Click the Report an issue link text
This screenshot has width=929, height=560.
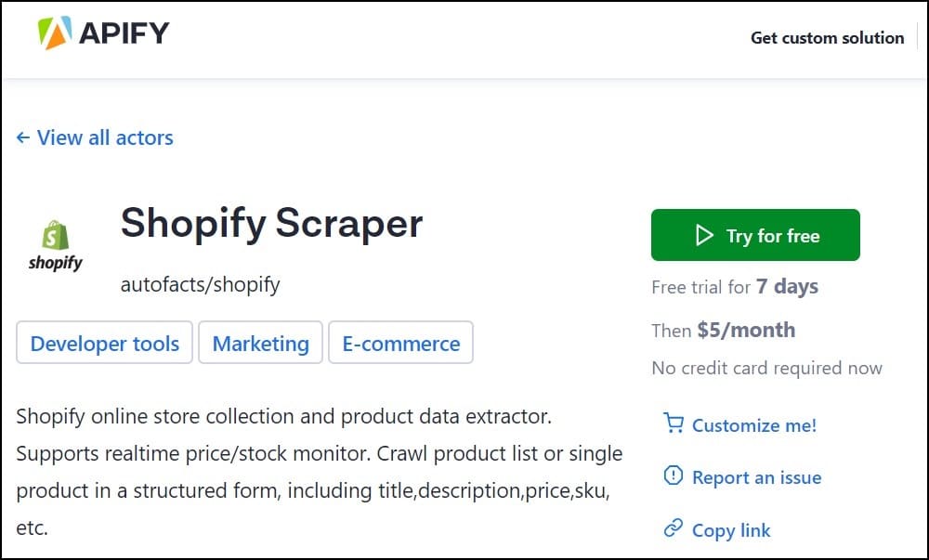(756, 477)
